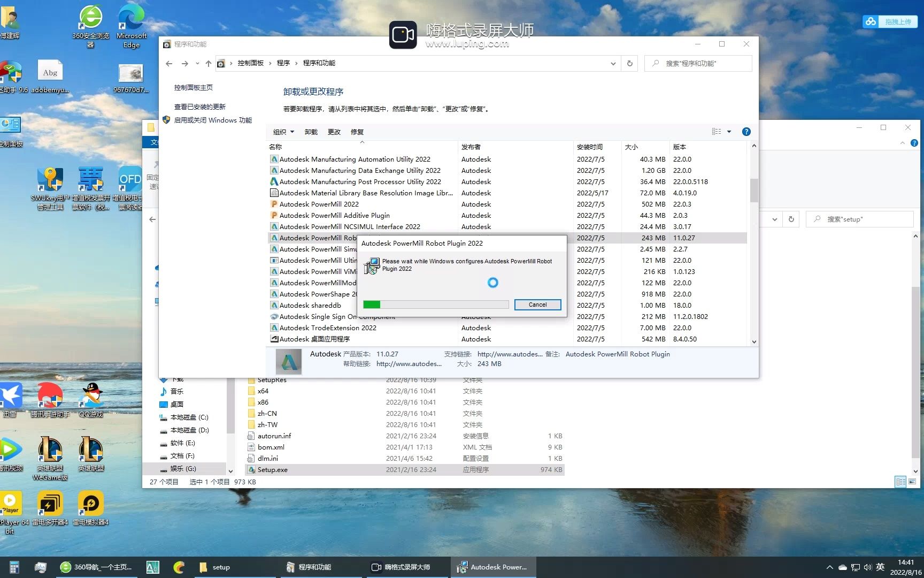
Task: Open 查看已安装的更新 link
Action: coord(200,107)
